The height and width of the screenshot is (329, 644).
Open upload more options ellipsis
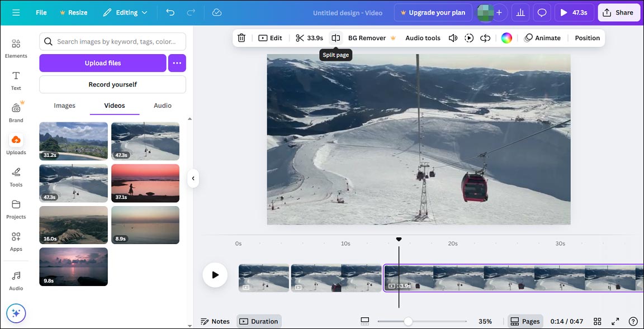(177, 63)
